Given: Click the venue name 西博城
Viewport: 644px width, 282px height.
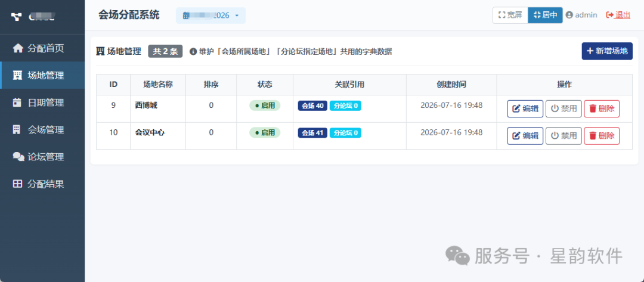Looking at the screenshot, I should pyautogui.click(x=146, y=105).
